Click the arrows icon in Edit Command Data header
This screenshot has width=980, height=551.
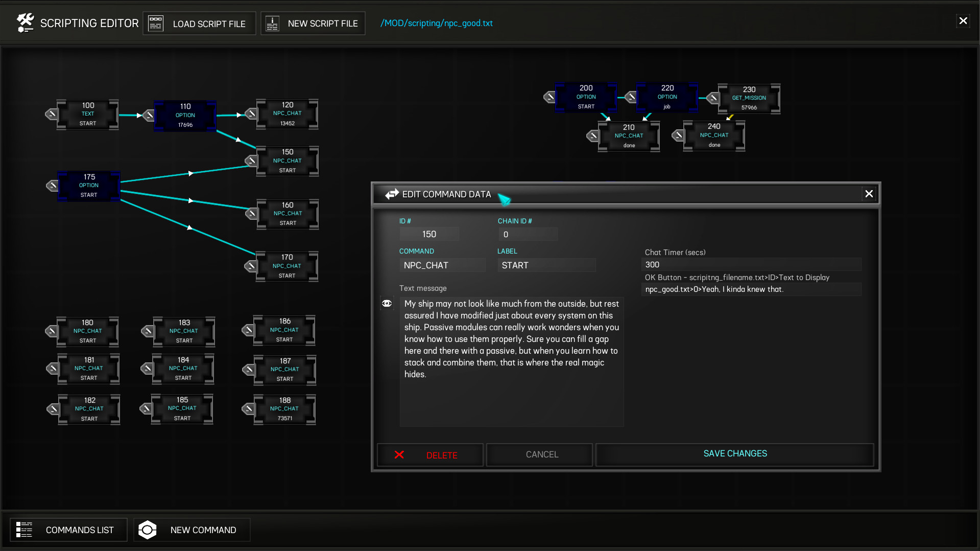tap(392, 194)
